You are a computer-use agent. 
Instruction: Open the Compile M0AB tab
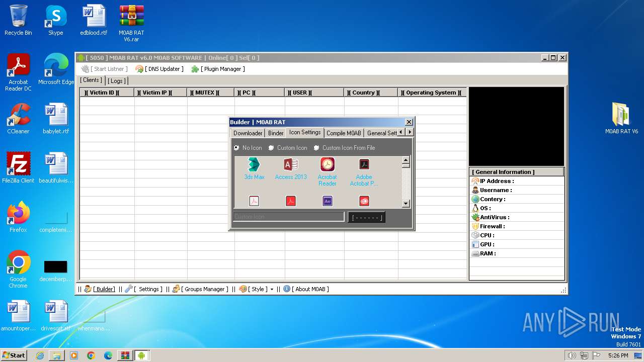tap(344, 133)
